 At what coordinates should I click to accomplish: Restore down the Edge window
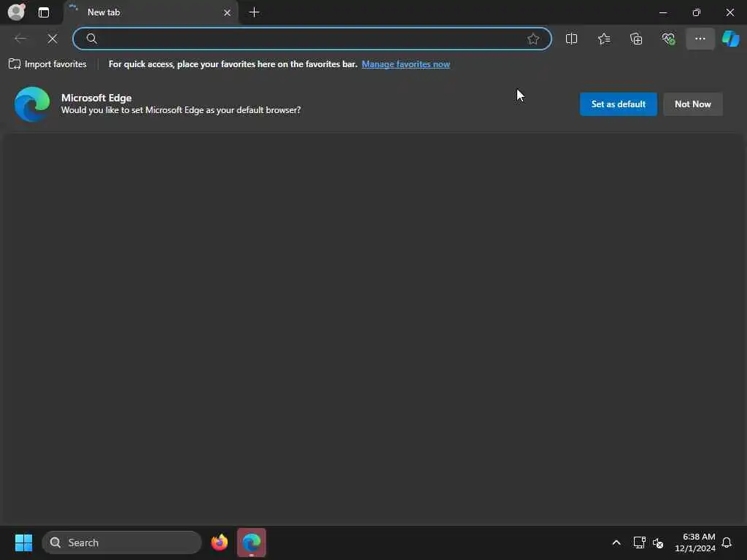click(x=696, y=12)
